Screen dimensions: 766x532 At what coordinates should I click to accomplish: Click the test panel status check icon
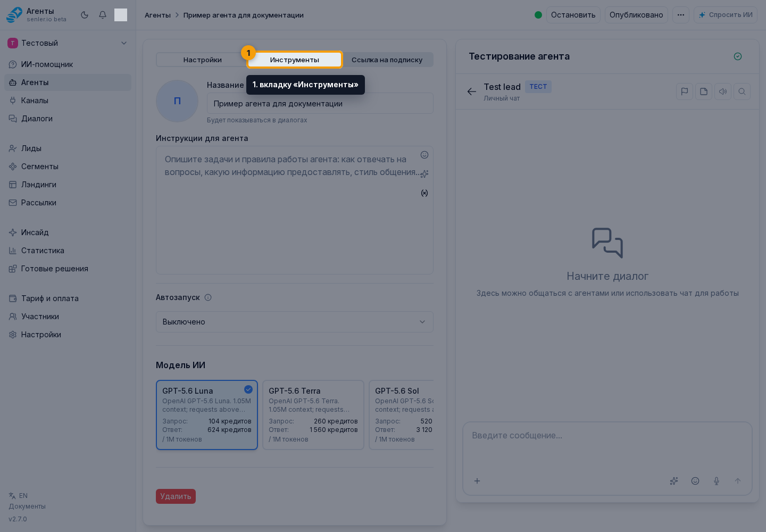click(x=738, y=56)
